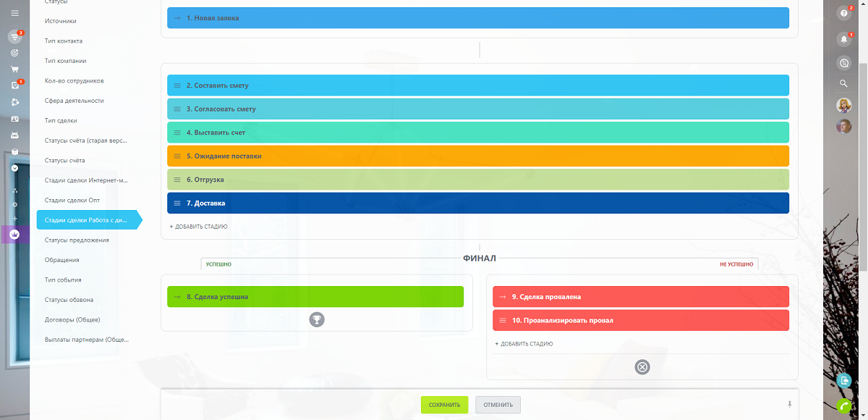Open the CRM funnel icon with badge
This screenshot has height=420, width=868.
pyautogui.click(x=14, y=36)
